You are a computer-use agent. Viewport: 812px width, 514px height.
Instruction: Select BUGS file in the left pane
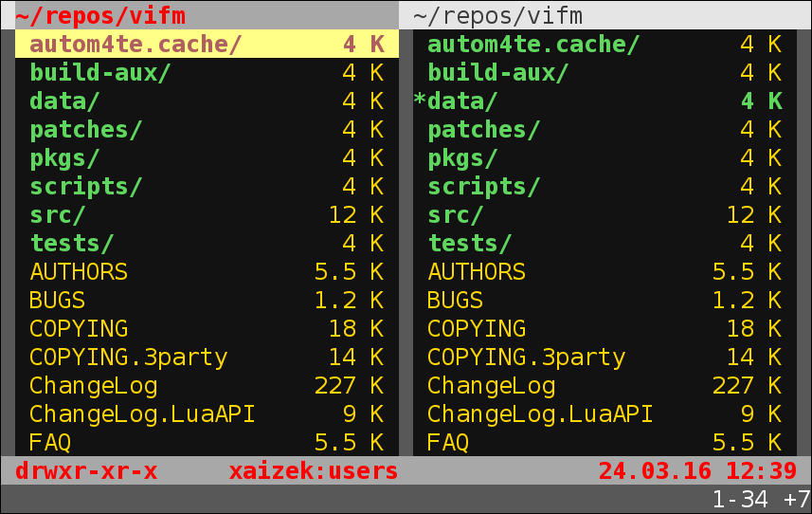[207, 300]
